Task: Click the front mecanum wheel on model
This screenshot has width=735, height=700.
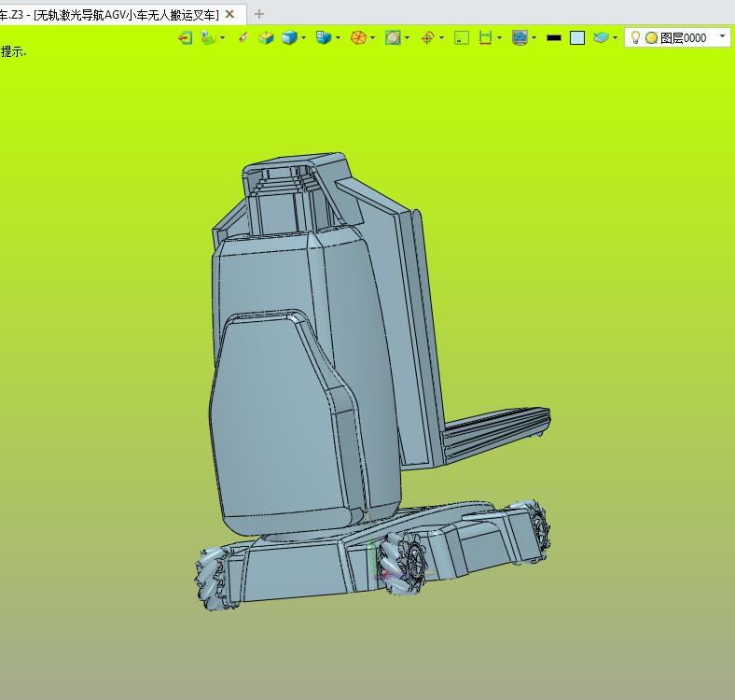Action: pyautogui.click(x=403, y=563)
